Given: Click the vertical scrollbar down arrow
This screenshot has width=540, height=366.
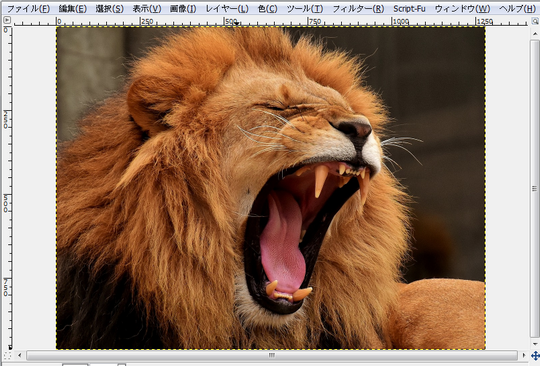Looking at the screenshot, I should [535, 344].
